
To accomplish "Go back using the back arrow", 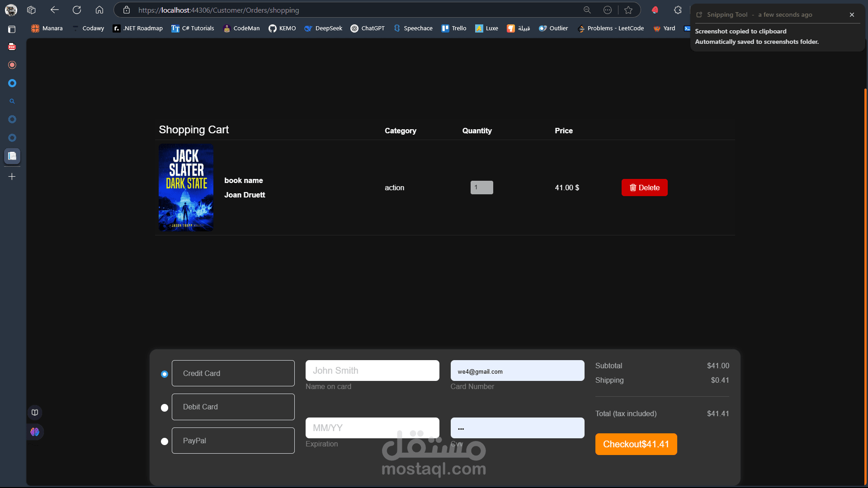I will pyautogui.click(x=55, y=10).
